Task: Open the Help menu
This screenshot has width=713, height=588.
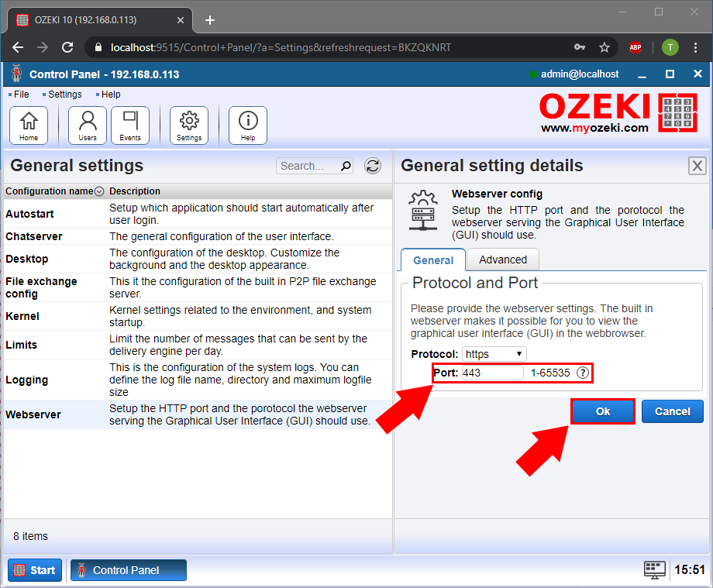Action: point(111,95)
